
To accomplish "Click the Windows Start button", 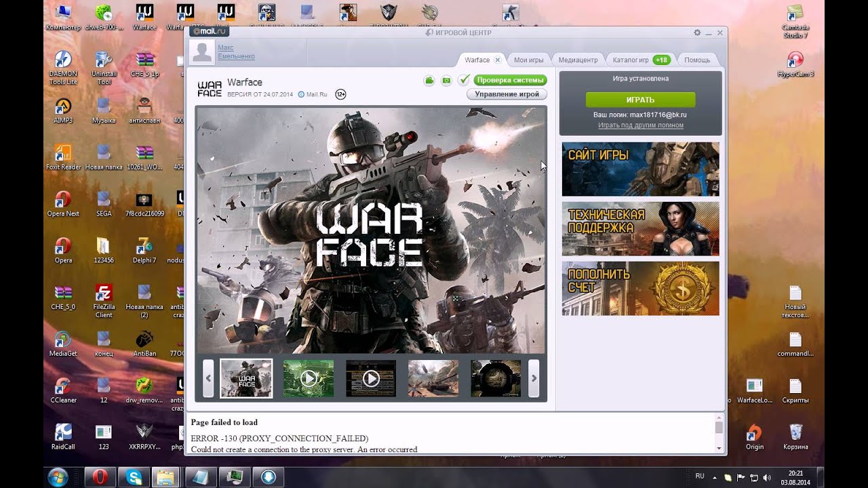I will (x=58, y=476).
